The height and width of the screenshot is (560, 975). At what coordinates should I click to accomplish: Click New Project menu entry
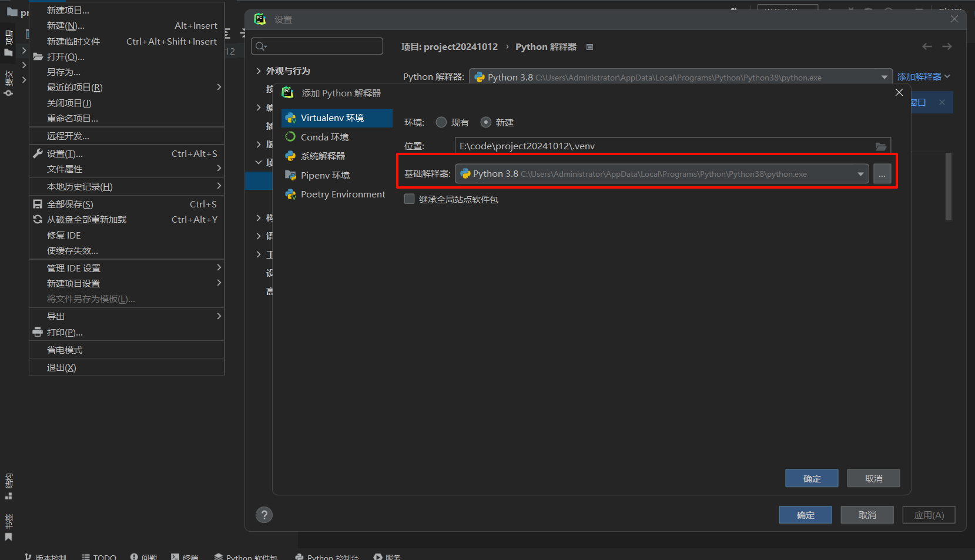[x=127, y=10]
